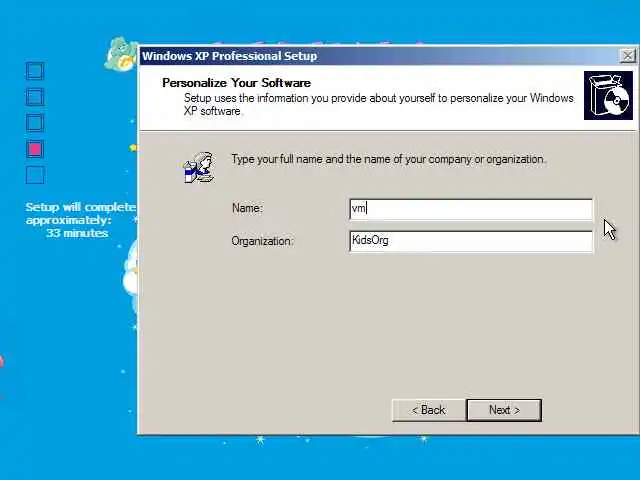Click the Personalize Your Software heading
This screenshot has width=640, height=480.
[236, 83]
